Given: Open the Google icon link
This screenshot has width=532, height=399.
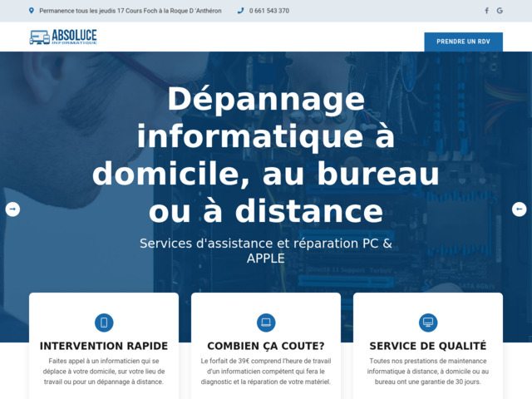Looking at the screenshot, I should (x=500, y=11).
